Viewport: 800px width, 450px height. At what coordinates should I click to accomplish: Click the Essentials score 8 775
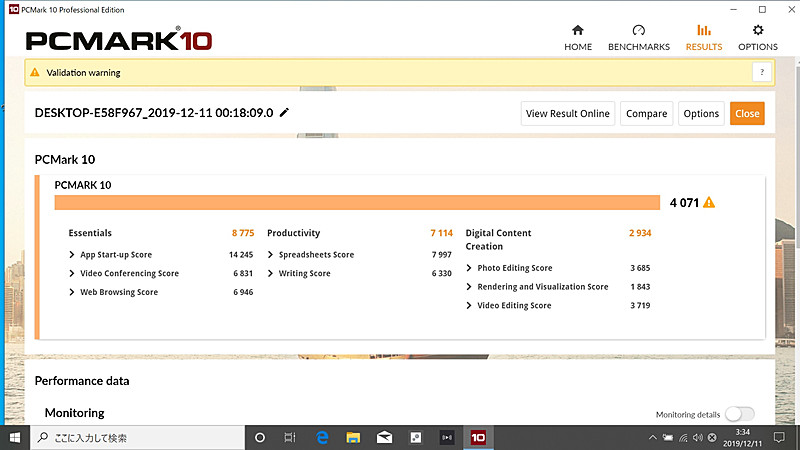[243, 233]
